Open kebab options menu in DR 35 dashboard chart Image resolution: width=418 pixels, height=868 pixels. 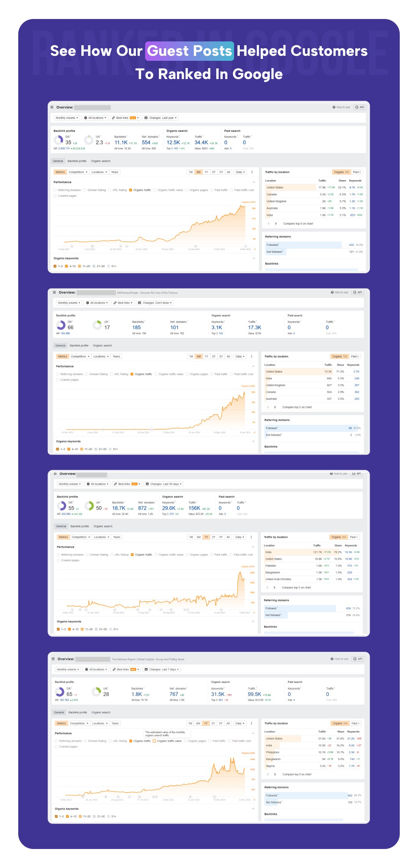pyautogui.click(x=252, y=172)
